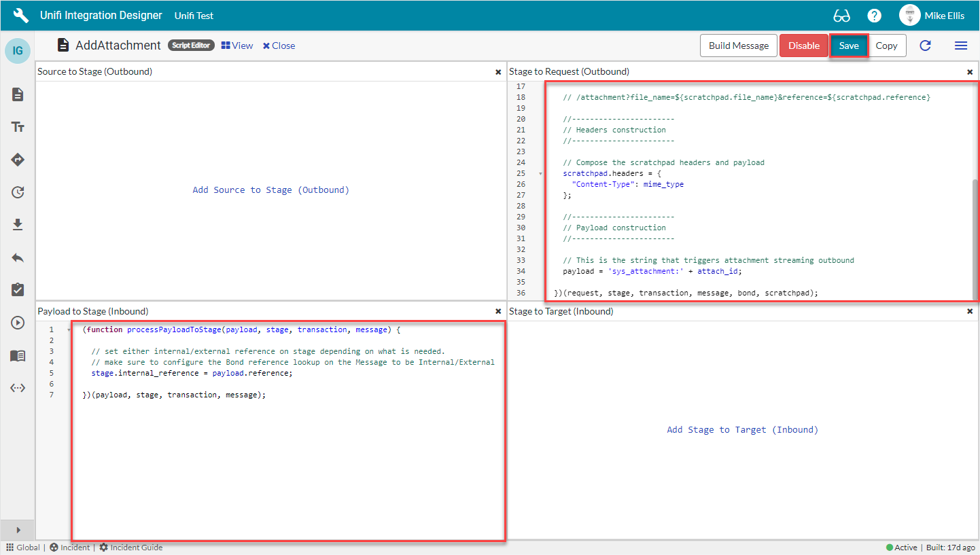Click the Stage to Request vertical scrollbar
The height and width of the screenshot is (555, 980).
(x=976, y=238)
